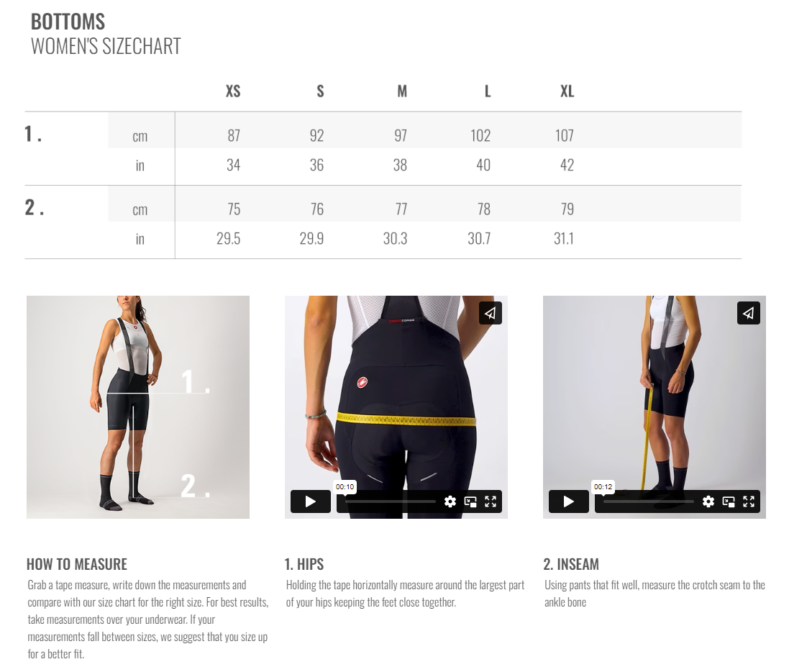
Task: Click the how-to-measure model image
Action: (138, 407)
